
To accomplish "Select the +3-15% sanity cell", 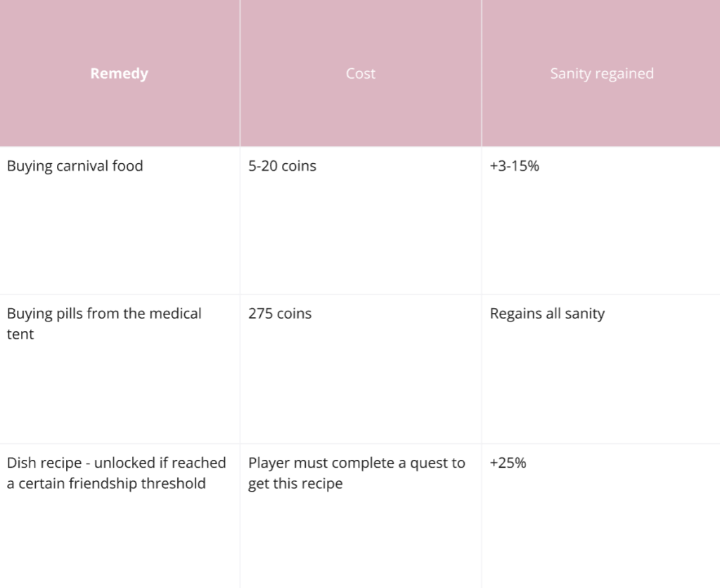I will tap(602, 221).
